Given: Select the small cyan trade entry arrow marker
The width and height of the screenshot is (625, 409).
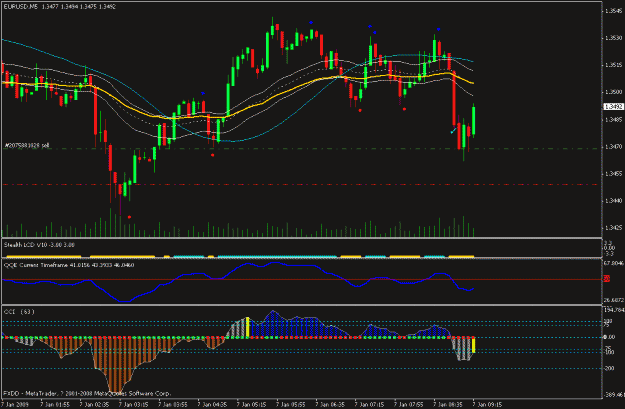Looking at the screenshot, I should (453, 130).
